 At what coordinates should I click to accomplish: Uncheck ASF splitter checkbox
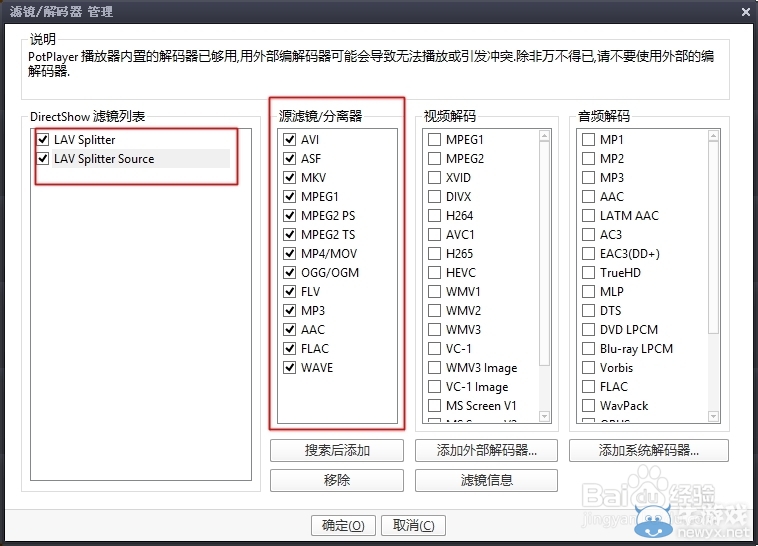[290, 159]
